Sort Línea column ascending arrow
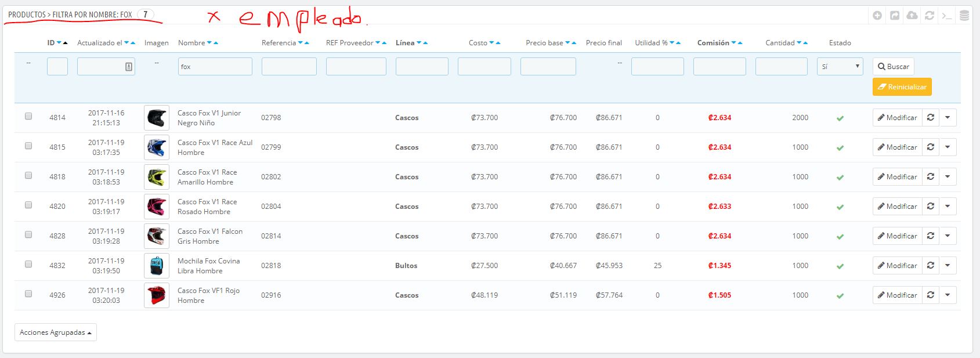This screenshot has height=358, width=980. (x=425, y=43)
